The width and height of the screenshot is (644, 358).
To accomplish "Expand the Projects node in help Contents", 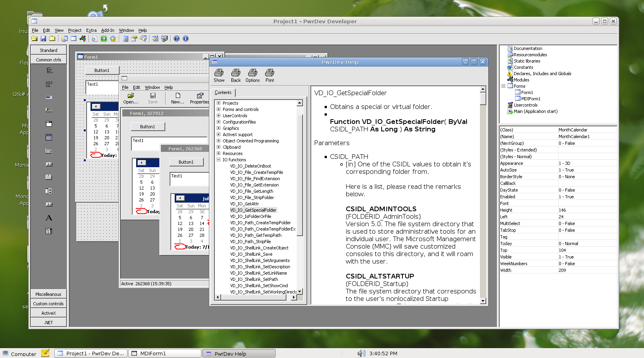I will 218,103.
